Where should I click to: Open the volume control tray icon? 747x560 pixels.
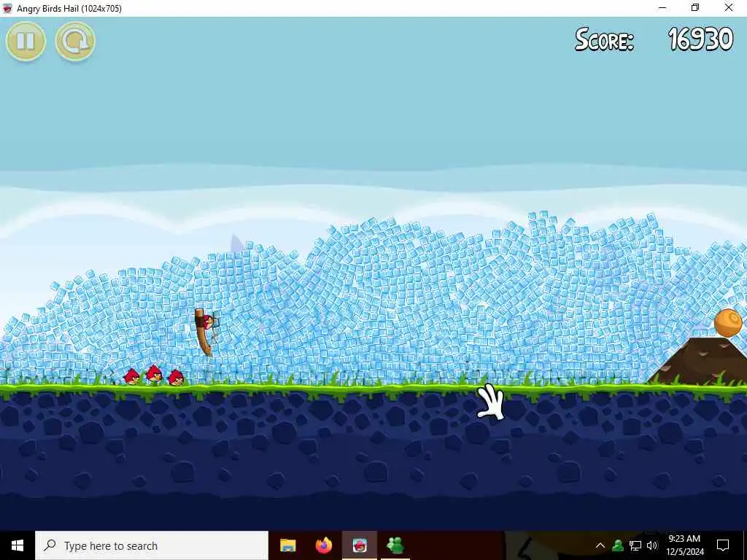click(x=652, y=545)
